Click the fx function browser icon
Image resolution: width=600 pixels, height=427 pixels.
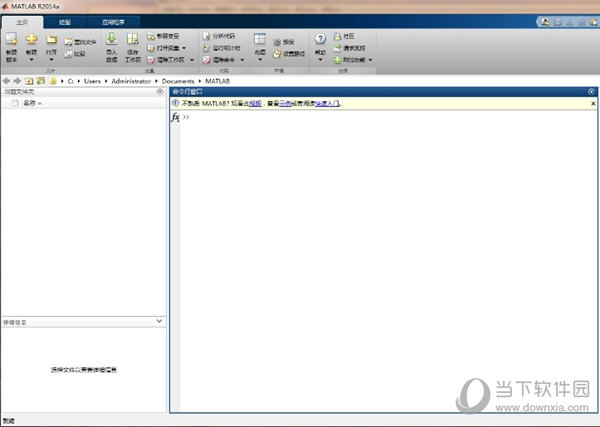point(175,117)
